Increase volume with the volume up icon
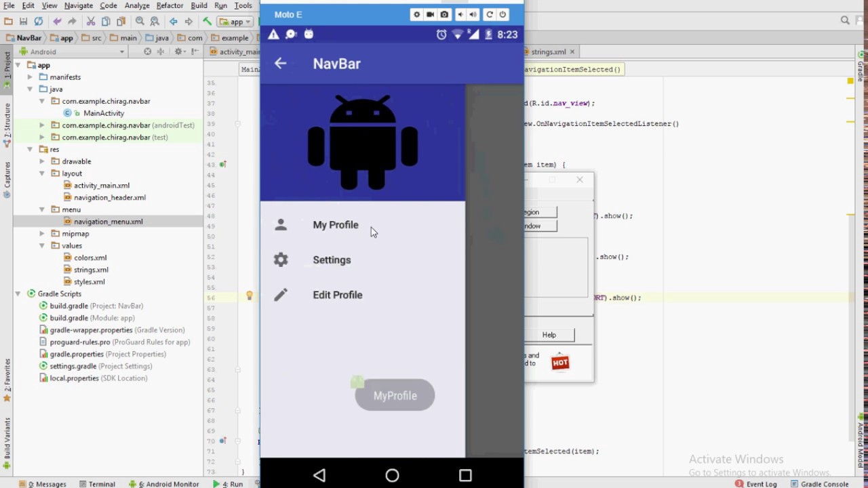The width and height of the screenshot is (868, 488). [473, 14]
